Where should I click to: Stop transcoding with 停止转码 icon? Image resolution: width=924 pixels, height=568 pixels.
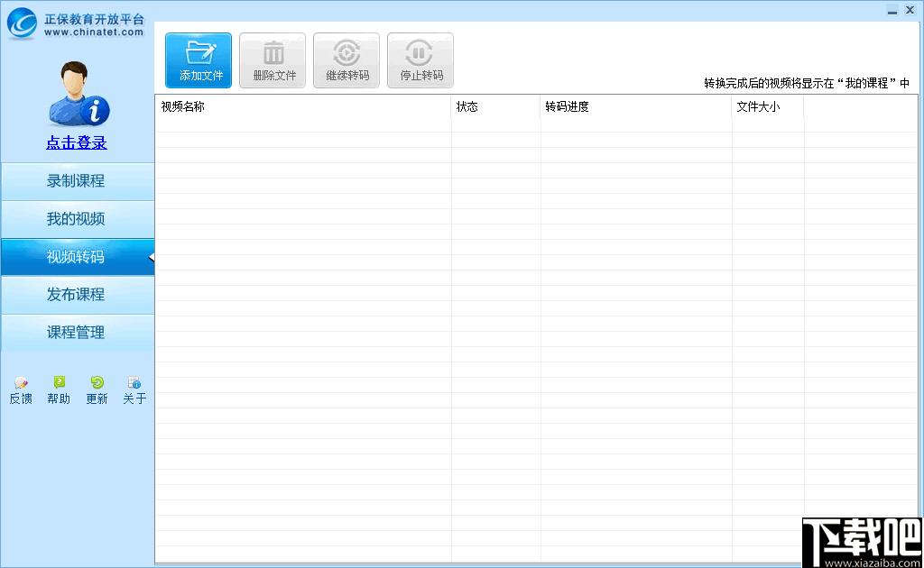[x=420, y=53]
